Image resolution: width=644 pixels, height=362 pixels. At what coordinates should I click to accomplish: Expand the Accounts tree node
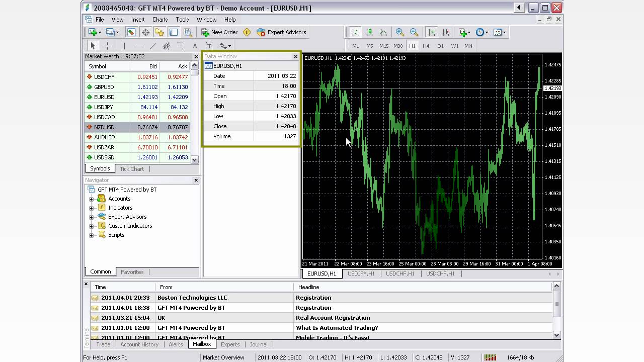coord(92,199)
